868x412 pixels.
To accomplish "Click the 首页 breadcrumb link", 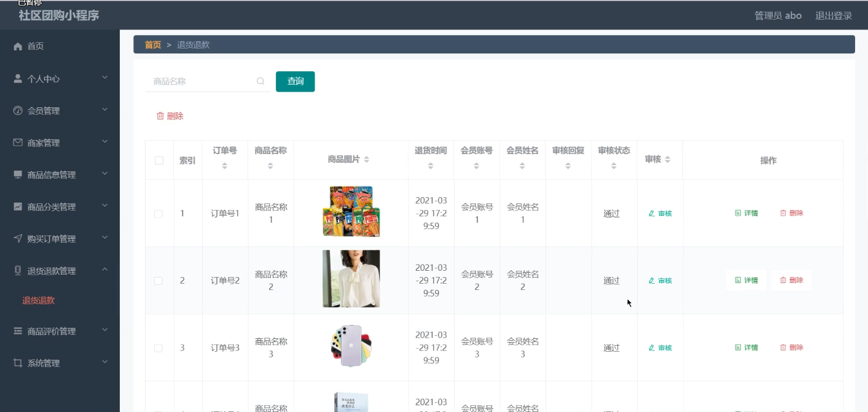I will point(153,45).
